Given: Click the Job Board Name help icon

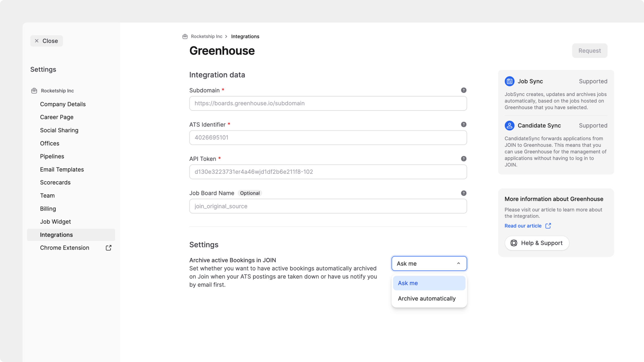Looking at the screenshot, I should click(463, 193).
